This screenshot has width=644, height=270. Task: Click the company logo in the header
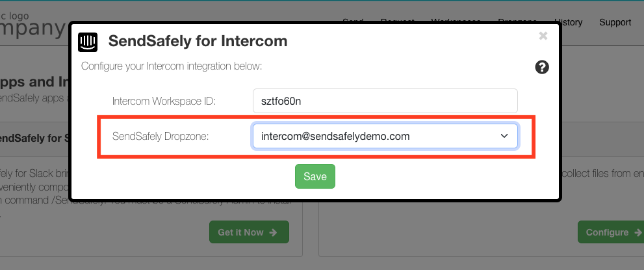coord(32,25)
